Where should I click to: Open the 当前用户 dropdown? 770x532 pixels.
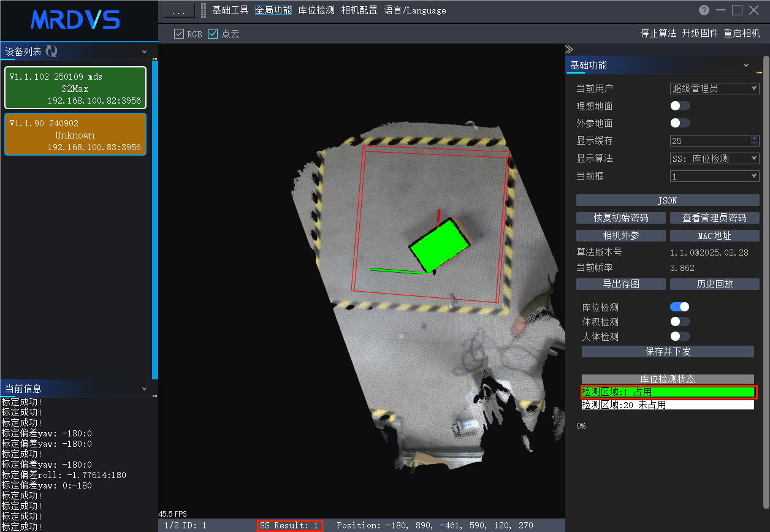coord(715,89)
